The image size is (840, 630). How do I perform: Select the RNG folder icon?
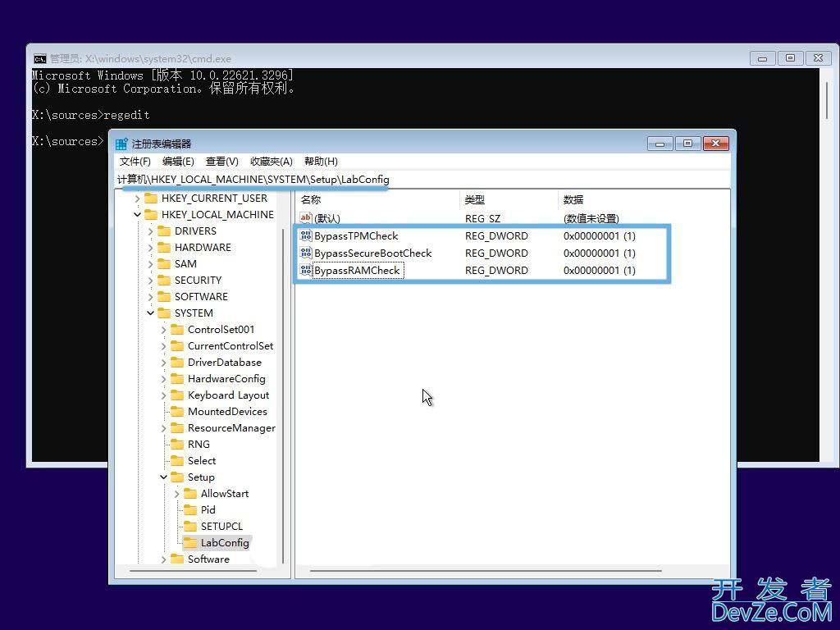[177, 444]
